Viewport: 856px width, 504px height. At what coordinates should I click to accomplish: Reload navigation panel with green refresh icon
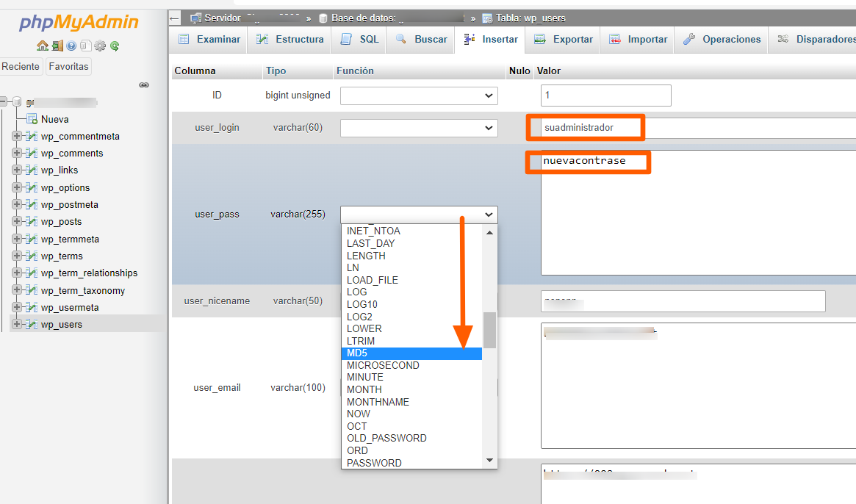tap(115, 46)
